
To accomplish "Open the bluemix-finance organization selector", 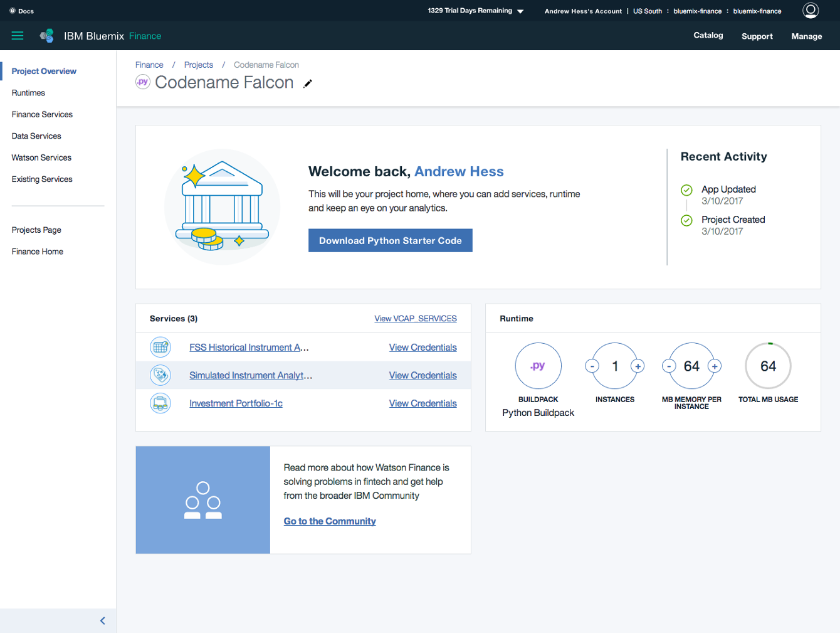I will tap(697, 11).
